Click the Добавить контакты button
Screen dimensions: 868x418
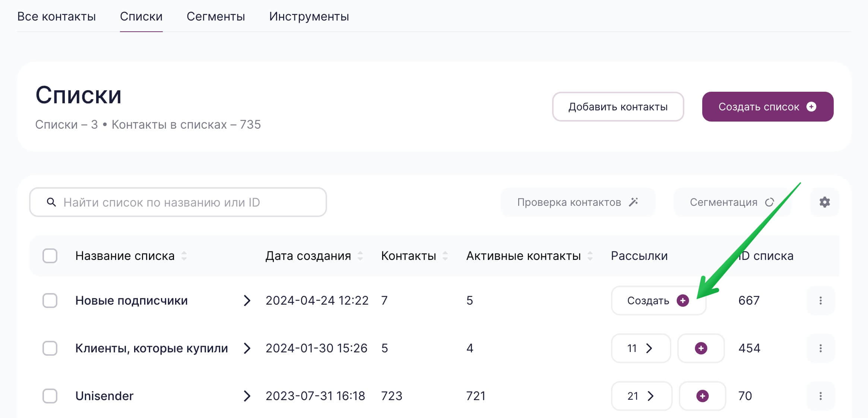(x=618, y=106)
